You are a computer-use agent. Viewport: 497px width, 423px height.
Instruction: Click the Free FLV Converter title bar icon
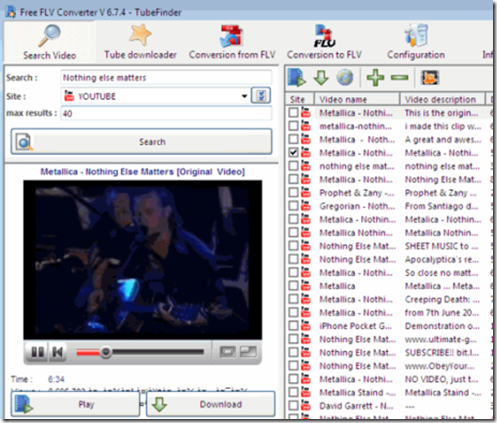click(x=11, y=12)
